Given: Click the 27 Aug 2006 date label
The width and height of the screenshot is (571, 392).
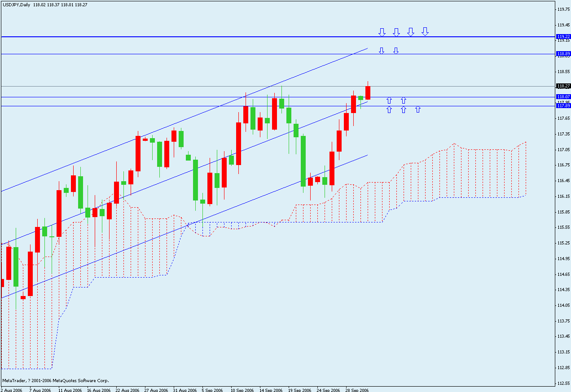Looking at the screenshot, I should point(156,390).
